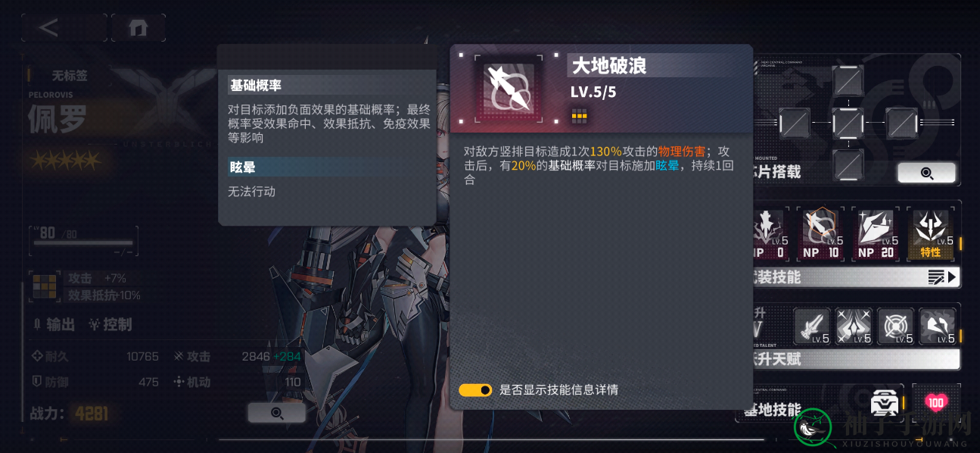Expand the 武装技能 list arrow
The width and height of the screenshot is (980, 453).
click(943, 277)
